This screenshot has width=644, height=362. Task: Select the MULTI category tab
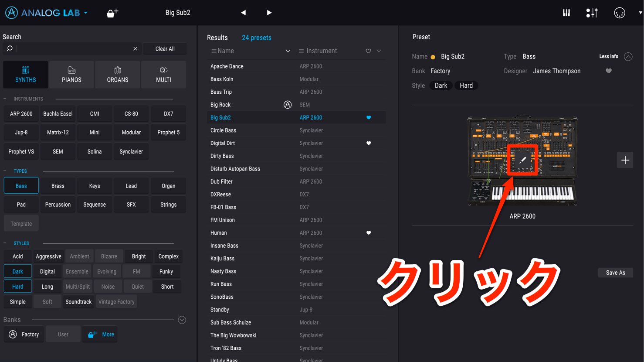point(164,75)
